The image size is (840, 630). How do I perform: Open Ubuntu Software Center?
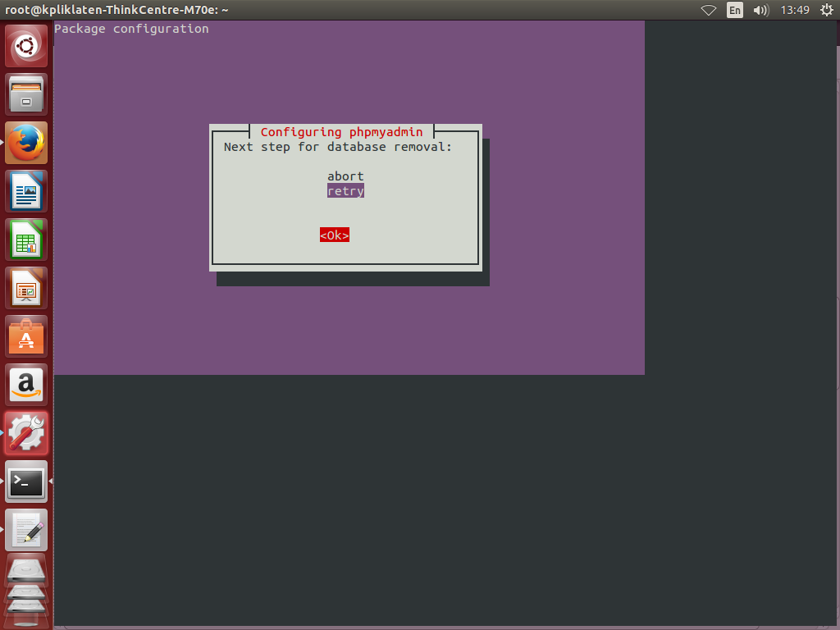(26, 336)
